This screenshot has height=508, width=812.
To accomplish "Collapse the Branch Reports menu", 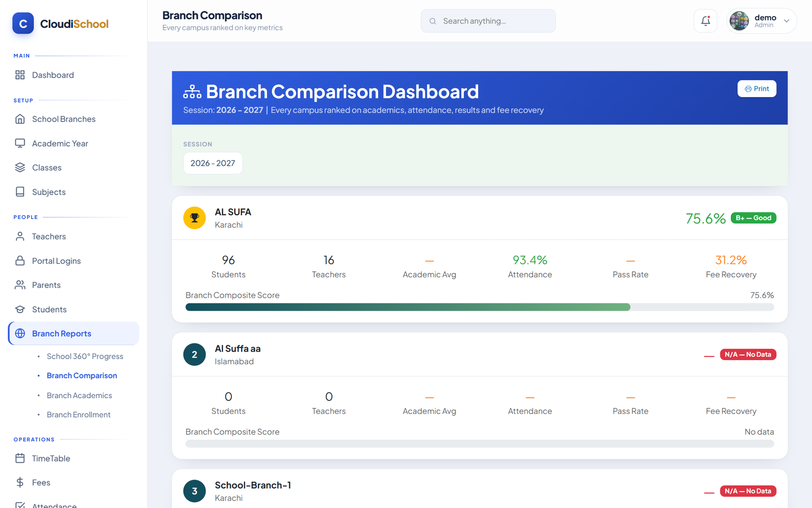I will [x=74, y=333].
